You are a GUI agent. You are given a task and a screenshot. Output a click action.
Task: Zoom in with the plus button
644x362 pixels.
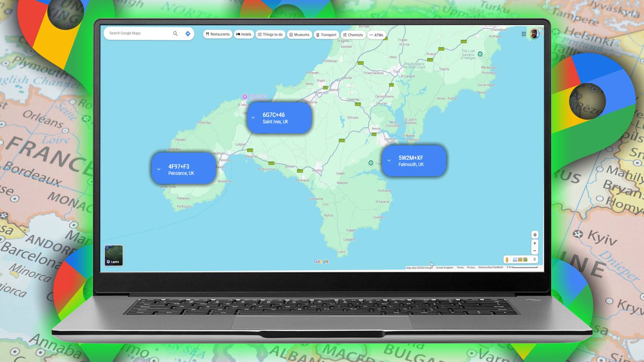[535, 243]
